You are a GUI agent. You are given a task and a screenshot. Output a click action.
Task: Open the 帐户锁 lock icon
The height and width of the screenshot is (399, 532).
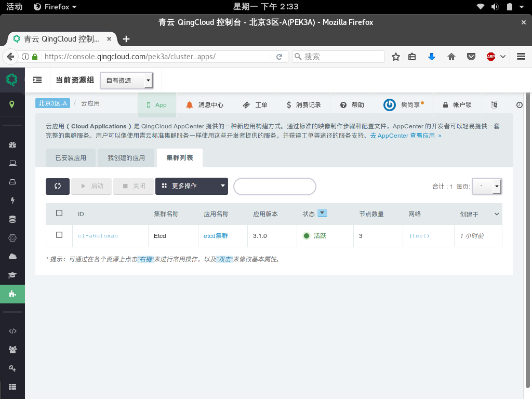(446, 104)
